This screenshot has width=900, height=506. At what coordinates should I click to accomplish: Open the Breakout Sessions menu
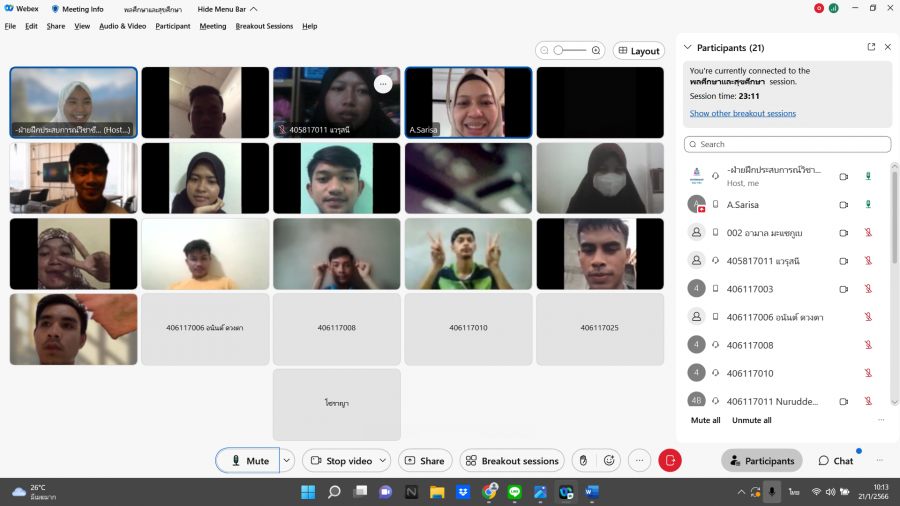click(x=264, y=26)
